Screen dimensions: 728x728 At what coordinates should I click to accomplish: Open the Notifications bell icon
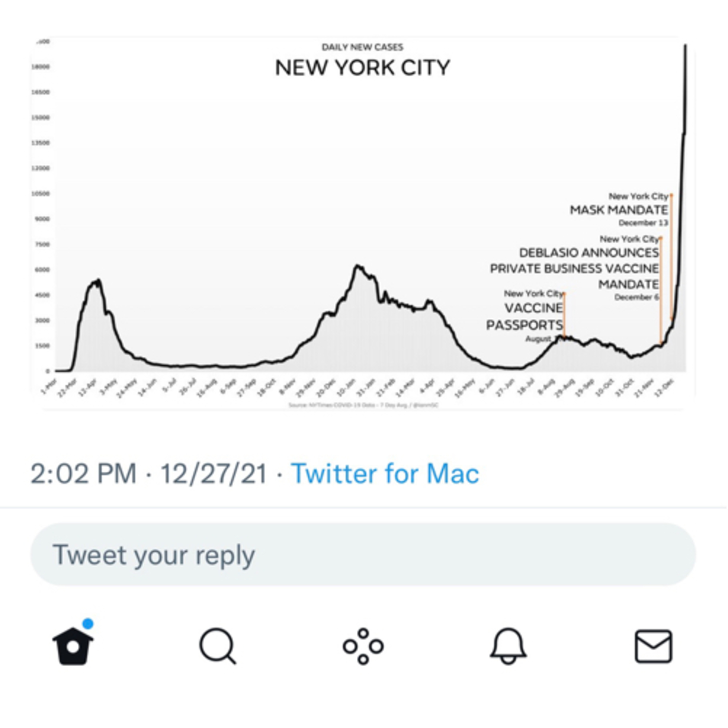tap(508, 646)
